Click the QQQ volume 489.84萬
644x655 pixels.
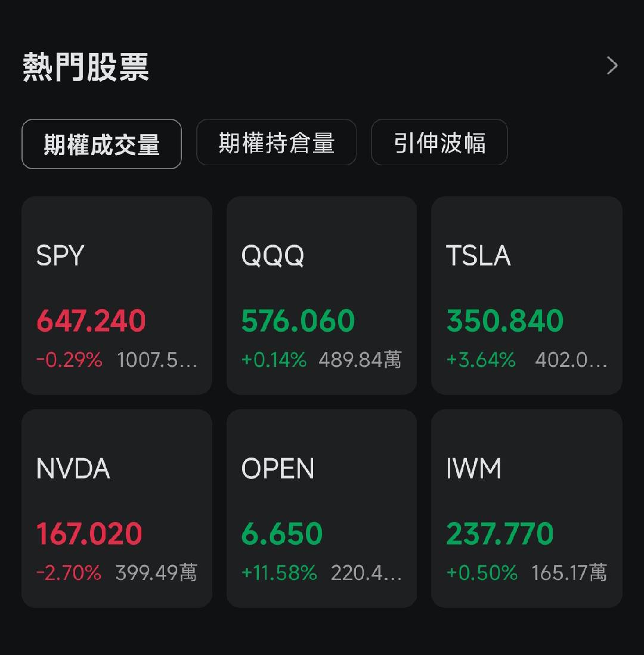tap(360, 360)
